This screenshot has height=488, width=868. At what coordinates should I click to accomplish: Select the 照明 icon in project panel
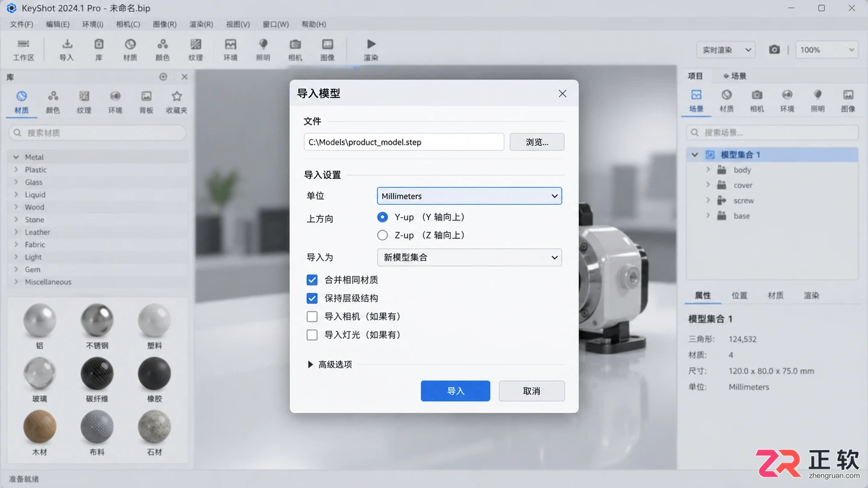(x=818, y=95)
